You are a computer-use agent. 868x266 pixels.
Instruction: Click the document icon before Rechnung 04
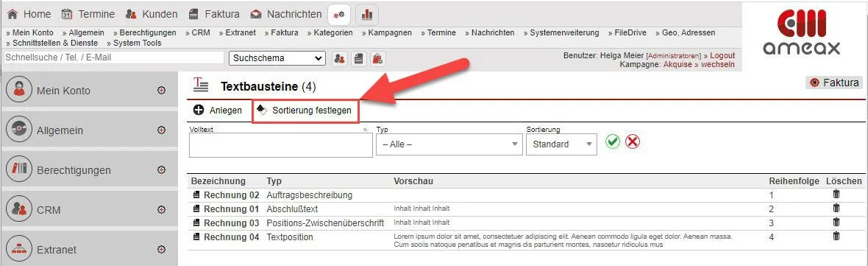coord(196,237)
